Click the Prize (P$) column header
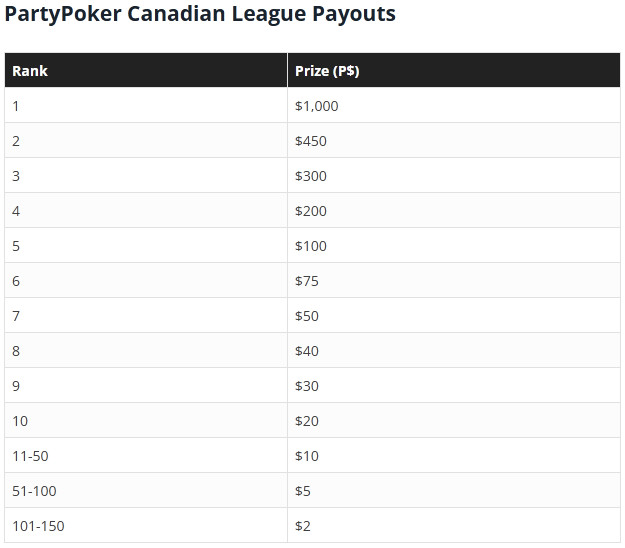Viewport: 625px width, 548px height. coord(454,71)
